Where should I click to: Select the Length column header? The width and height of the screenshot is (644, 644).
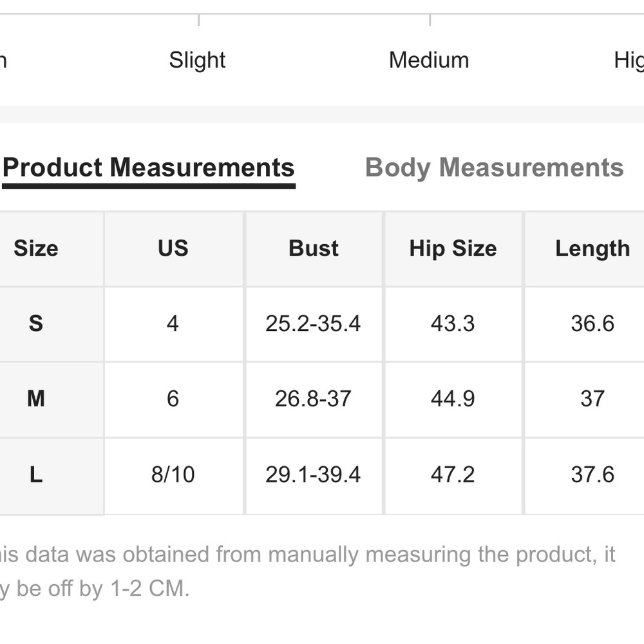pos(592,249)
